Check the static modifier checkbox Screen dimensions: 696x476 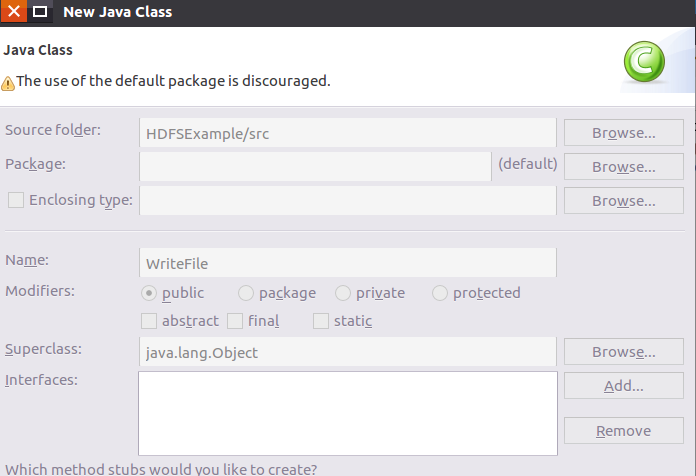coord(321,321)
